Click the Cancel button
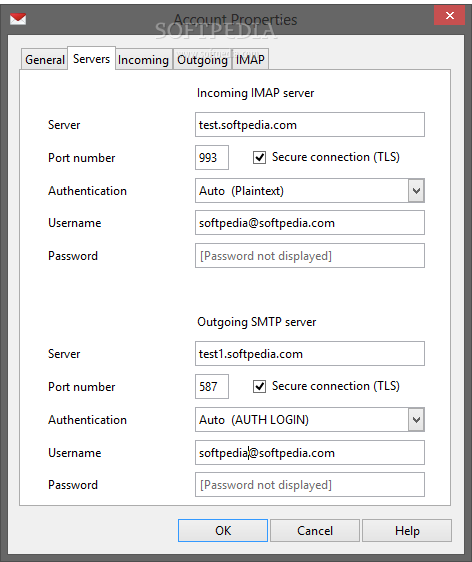The height and width of the screenshot is (562, 472). [315, 530]
